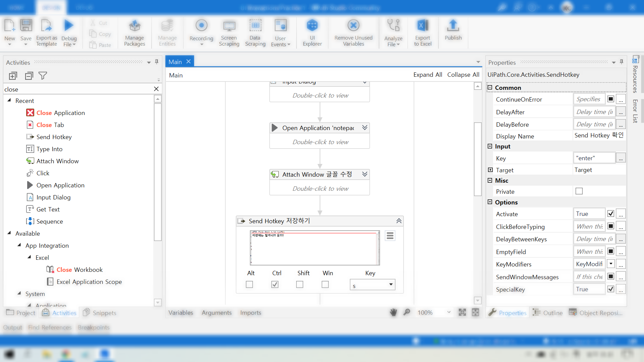Uncheck the Ctrl modifier checkbox
The height and width of the screenshot is (362, 644).
point(275,284)
